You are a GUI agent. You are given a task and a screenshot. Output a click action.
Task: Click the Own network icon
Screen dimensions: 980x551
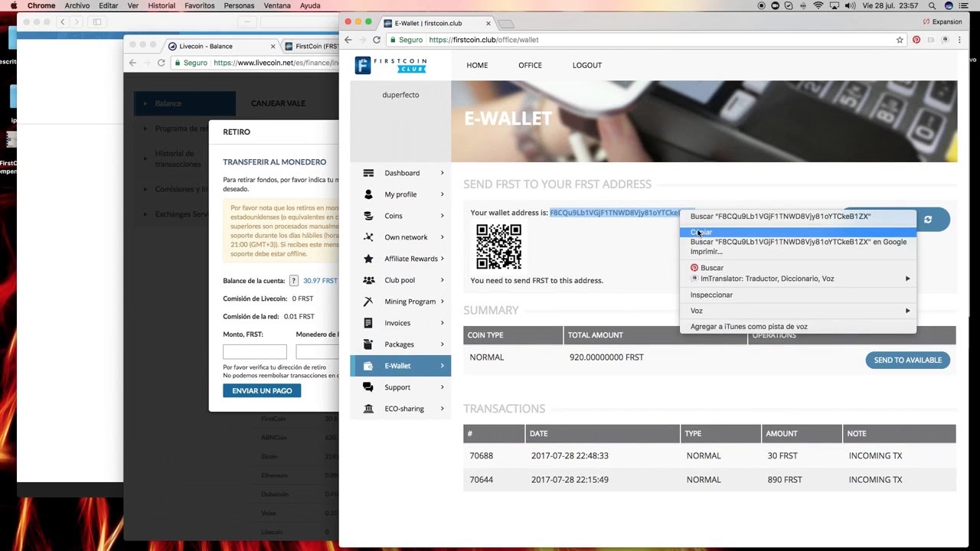click(368, 237)
